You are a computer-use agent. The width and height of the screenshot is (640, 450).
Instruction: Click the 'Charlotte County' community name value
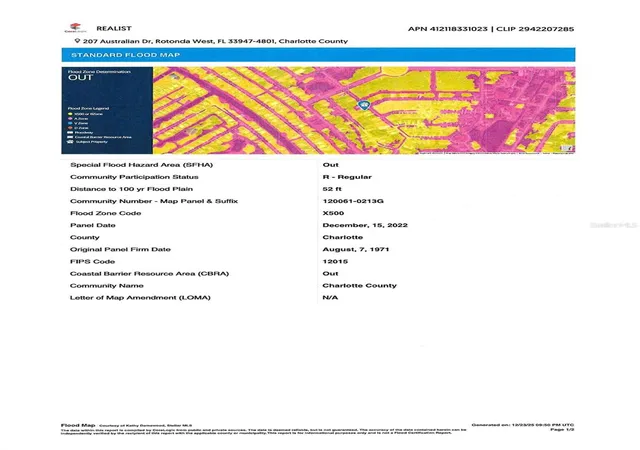click(359, 285)
